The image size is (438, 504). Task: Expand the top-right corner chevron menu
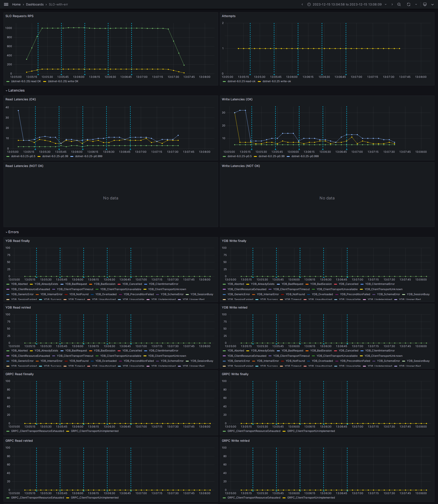(433, 4)
